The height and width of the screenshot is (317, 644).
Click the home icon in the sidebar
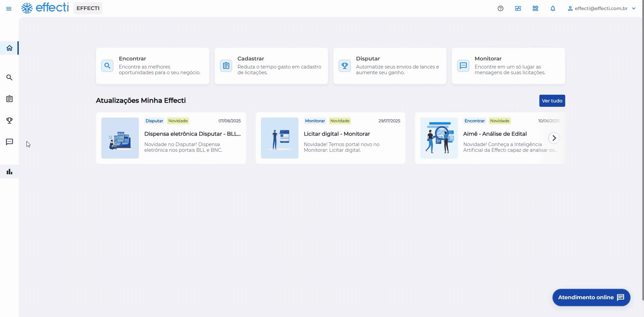pos(9,48)
